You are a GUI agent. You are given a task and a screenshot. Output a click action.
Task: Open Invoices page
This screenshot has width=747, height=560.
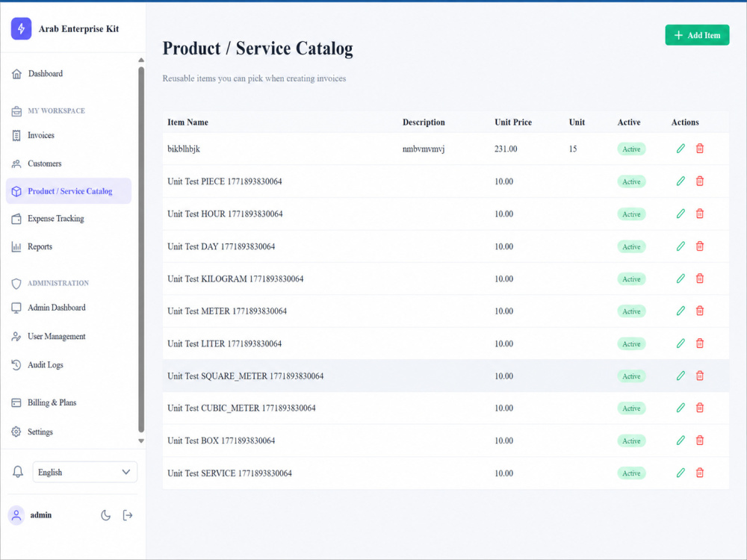(x=68, y=136)
